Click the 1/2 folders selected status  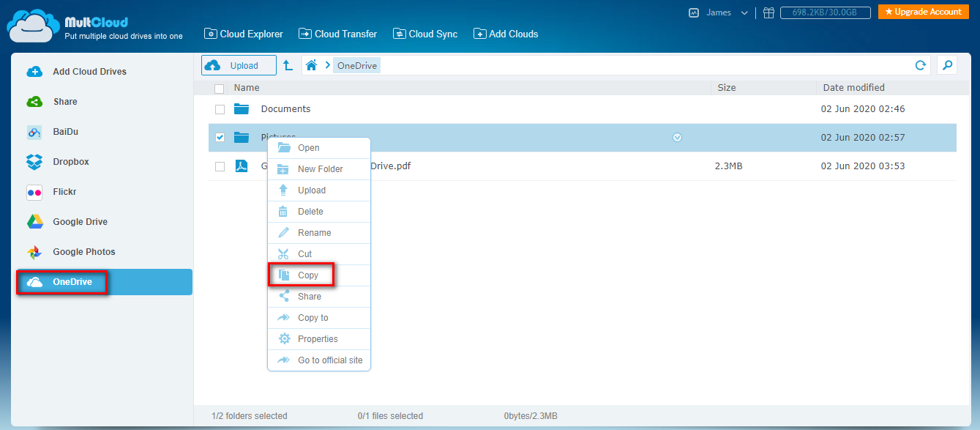coord(250,416)
